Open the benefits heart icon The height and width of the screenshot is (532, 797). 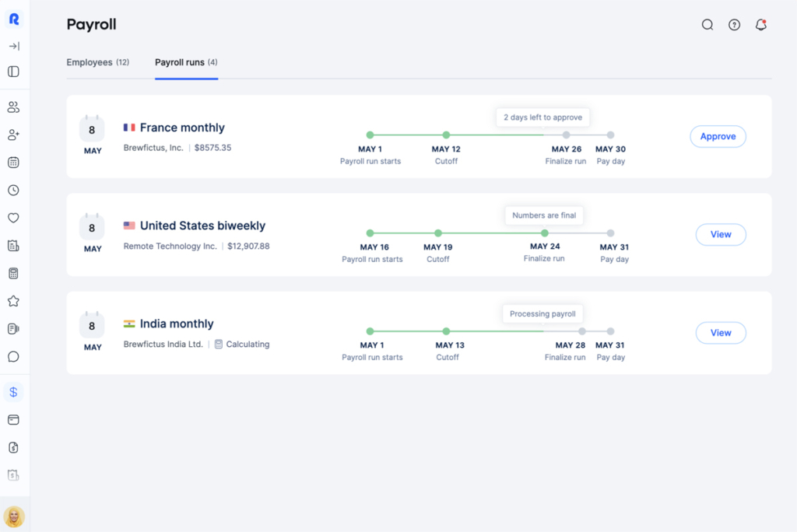[13, 218]
